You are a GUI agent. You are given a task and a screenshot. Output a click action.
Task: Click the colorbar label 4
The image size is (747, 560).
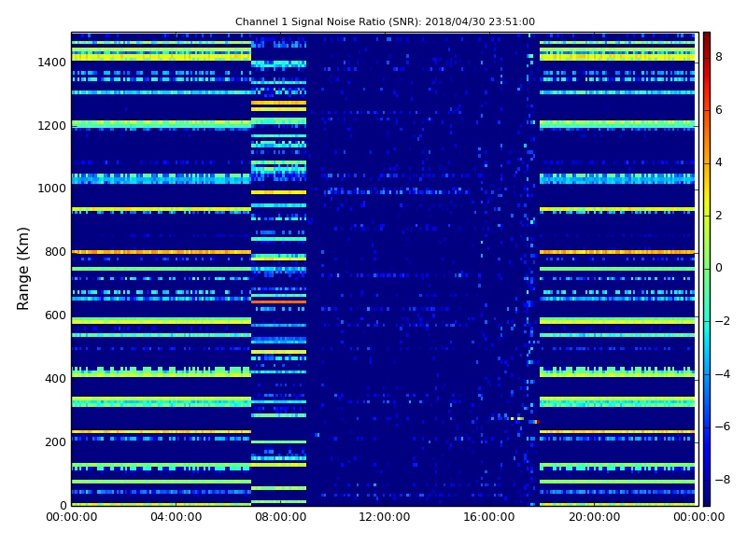coord(719,162)
